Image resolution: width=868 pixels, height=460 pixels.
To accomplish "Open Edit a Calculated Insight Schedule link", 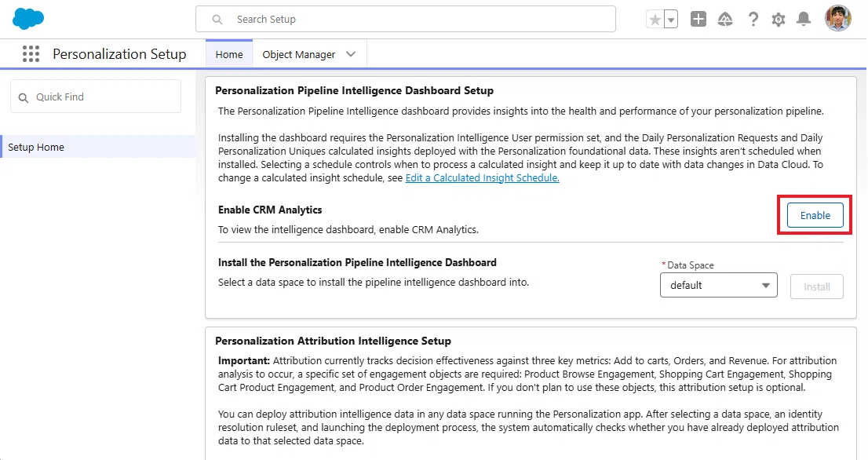I will [x=482, y=177].
